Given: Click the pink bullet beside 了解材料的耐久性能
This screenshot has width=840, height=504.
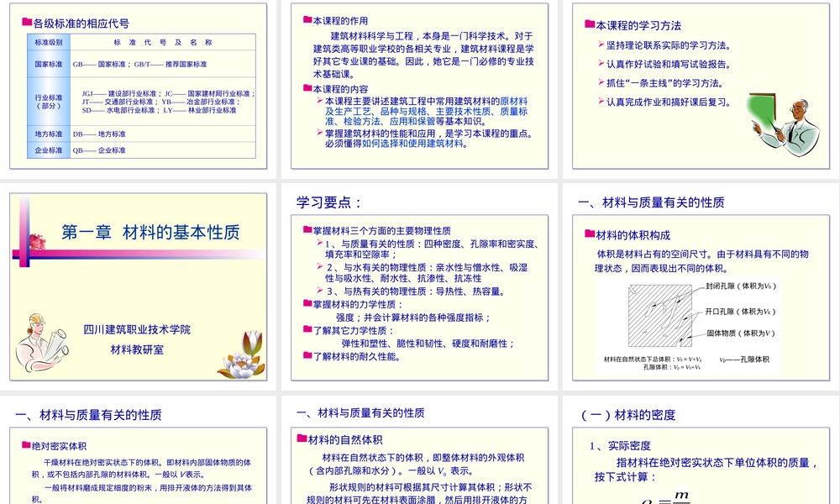Looking at the screenshot, I should 307,355.
